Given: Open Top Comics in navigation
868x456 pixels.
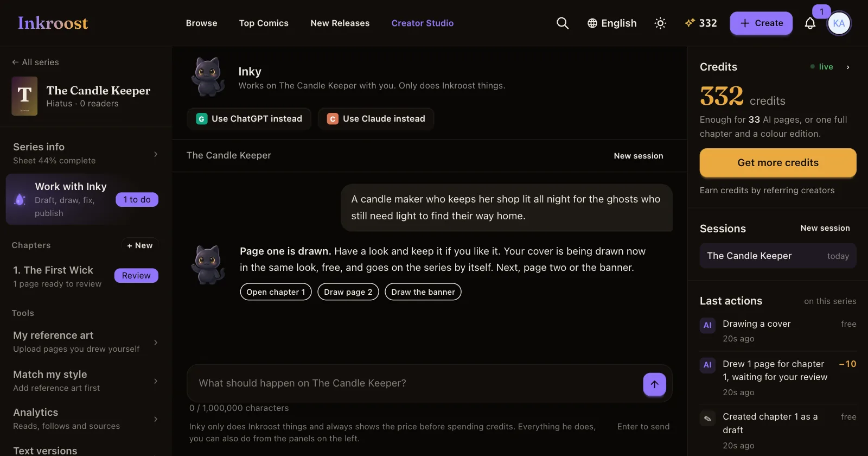Looking at the screenshot, I should [x=264, y=23].
